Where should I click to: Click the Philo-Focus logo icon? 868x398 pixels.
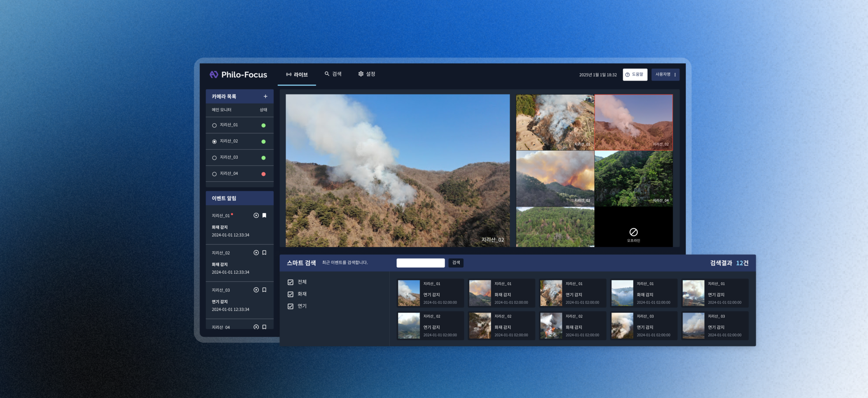pos(214,75)
